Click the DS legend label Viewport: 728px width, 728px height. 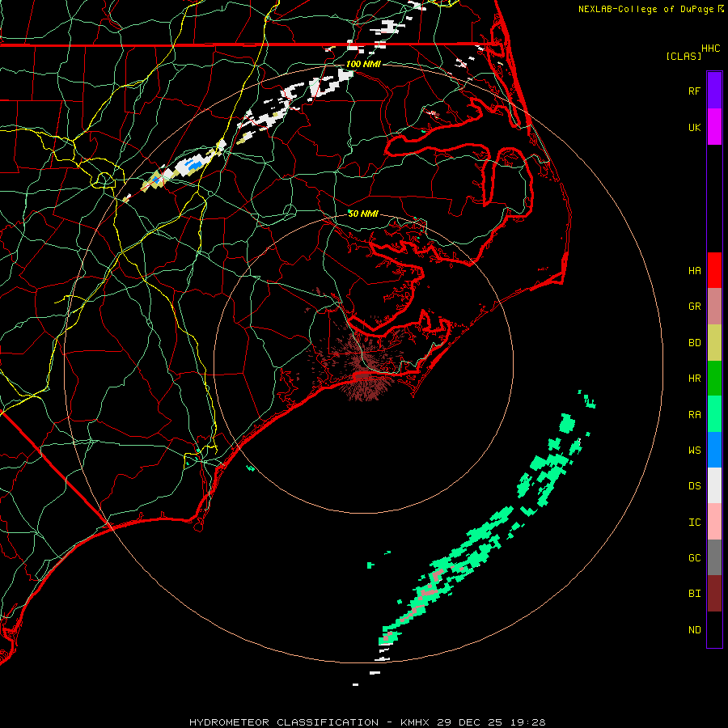point(694,486)
